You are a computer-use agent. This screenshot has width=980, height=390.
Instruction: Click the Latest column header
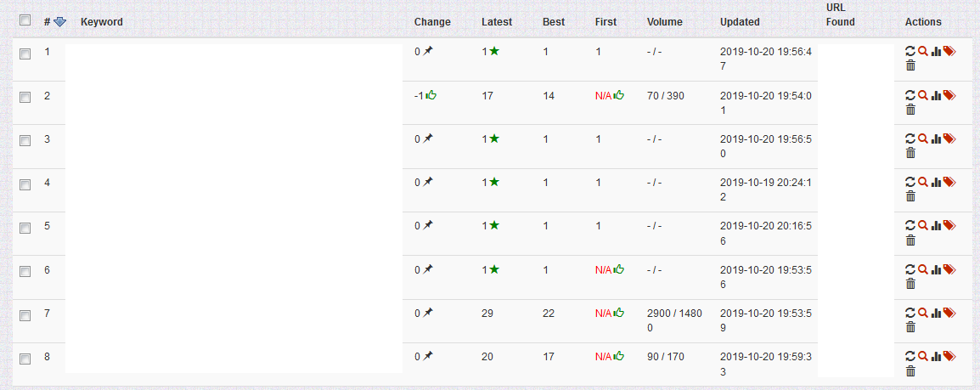[496, 22]
